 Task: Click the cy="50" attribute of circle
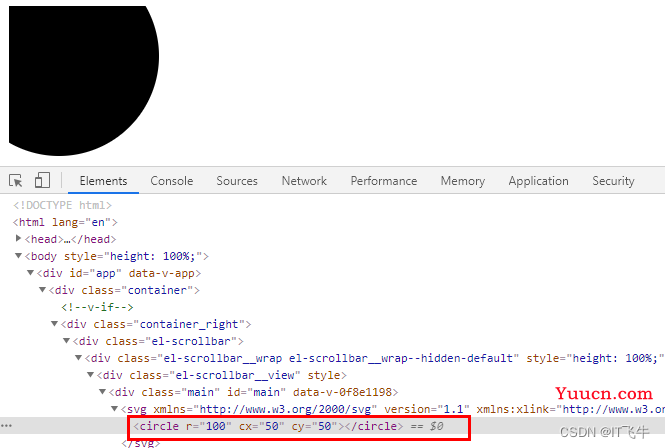[x=314, y=426]
